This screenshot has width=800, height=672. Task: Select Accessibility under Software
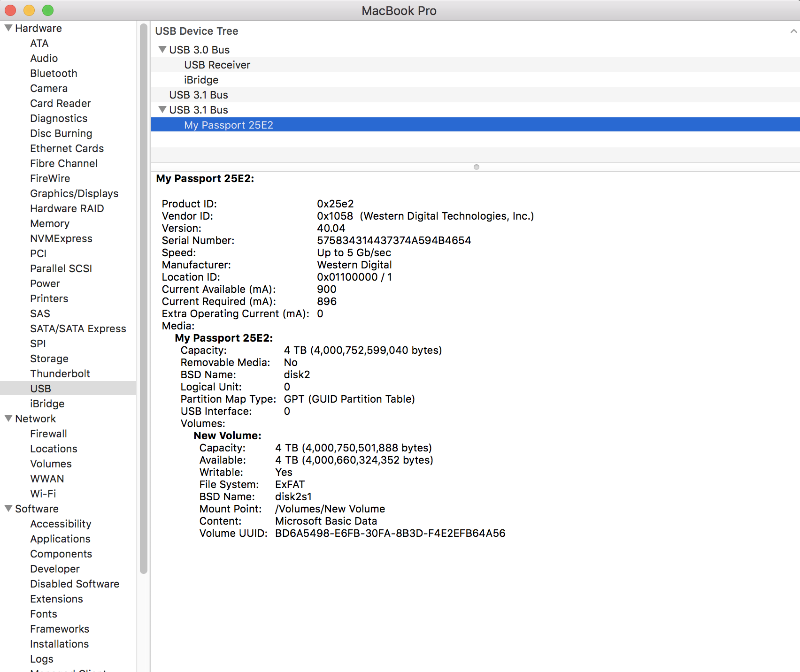pos(61,524)
